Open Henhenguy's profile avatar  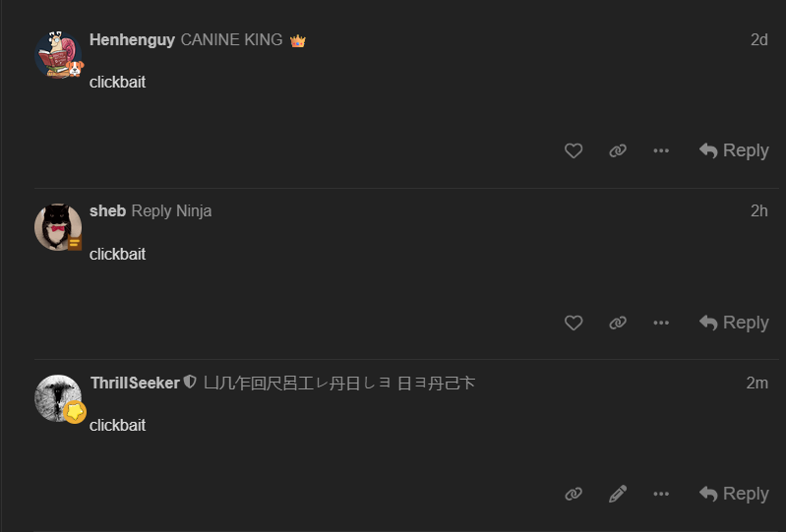click(58, 54)
